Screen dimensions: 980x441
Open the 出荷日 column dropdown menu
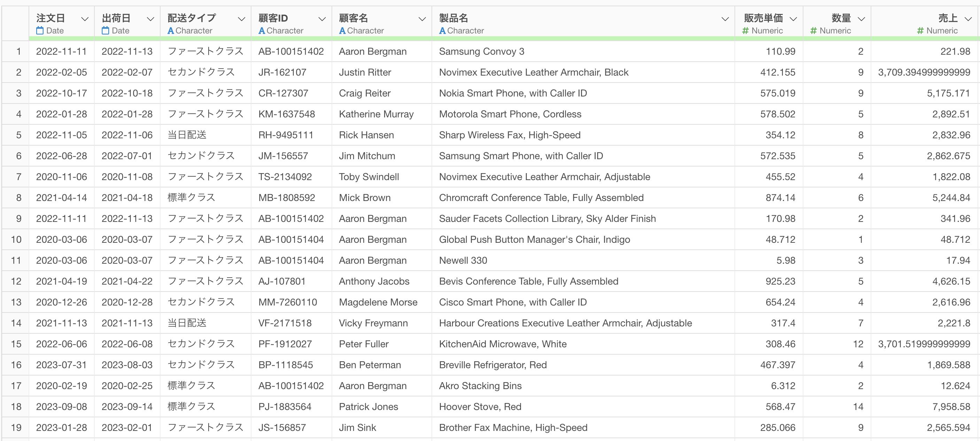point(151,19)
